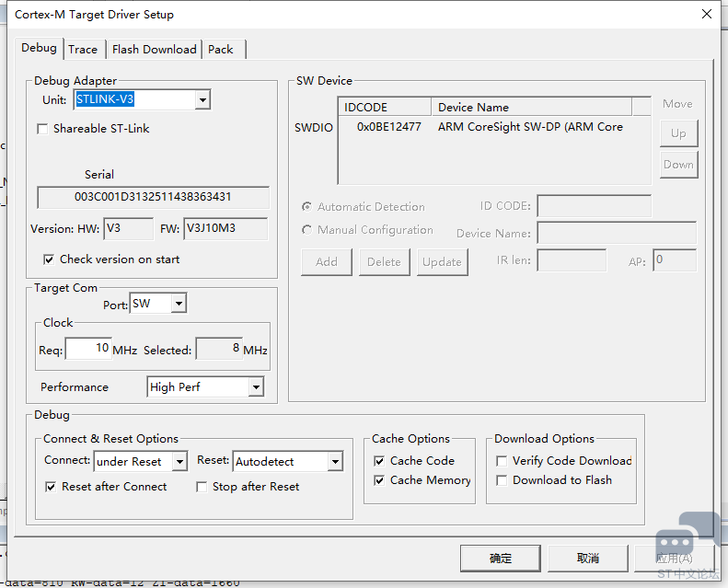Click the Selected clock MHz field
The image size is (728, 588).
[219, 349]
